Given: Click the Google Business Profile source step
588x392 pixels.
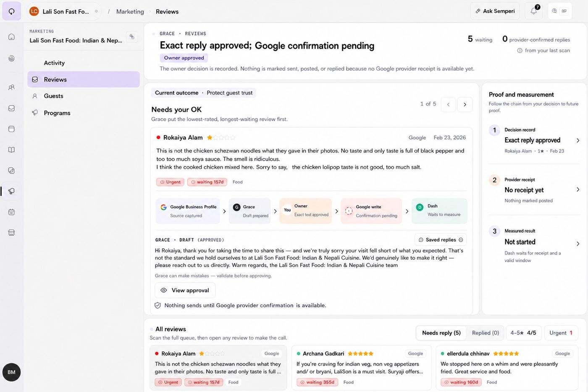Looking at the screenshot, I should coord(188,211).
